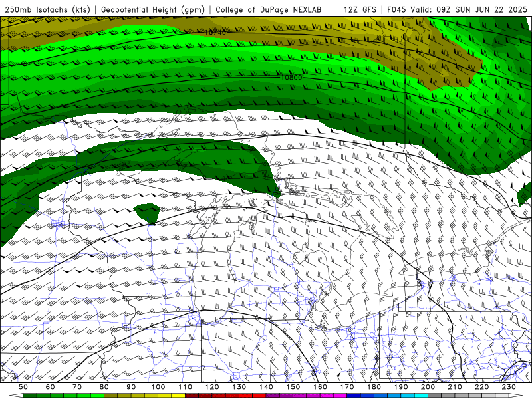Select the 'College of DuPage NEXLAB' text

269,10
